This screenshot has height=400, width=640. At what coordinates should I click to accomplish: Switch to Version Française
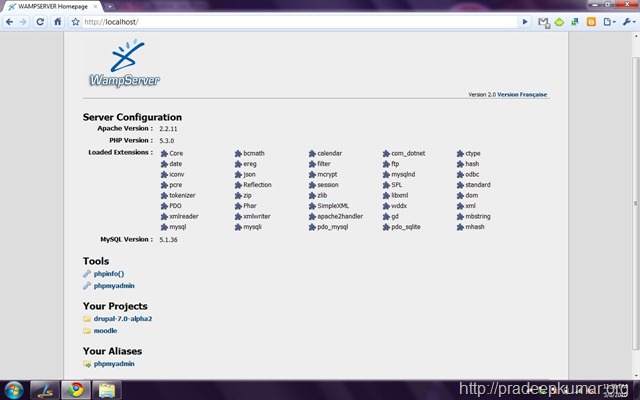[522, 94]
